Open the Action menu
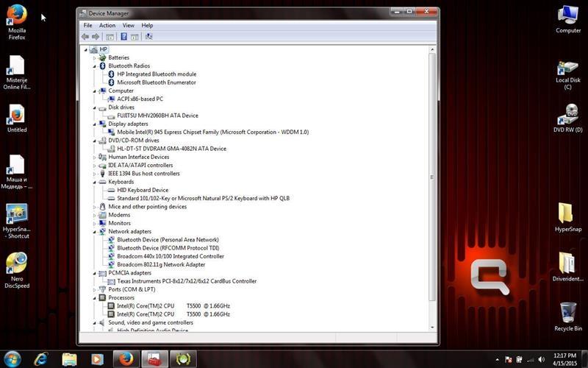The height and width of the screenshot is (368, 588). pos(107,25)
